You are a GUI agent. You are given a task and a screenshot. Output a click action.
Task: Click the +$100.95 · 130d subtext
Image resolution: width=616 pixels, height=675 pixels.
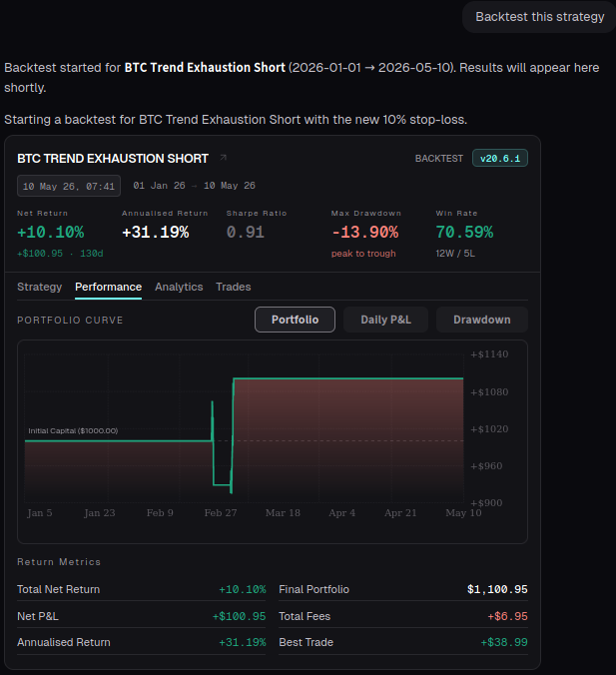pos(60,254)
